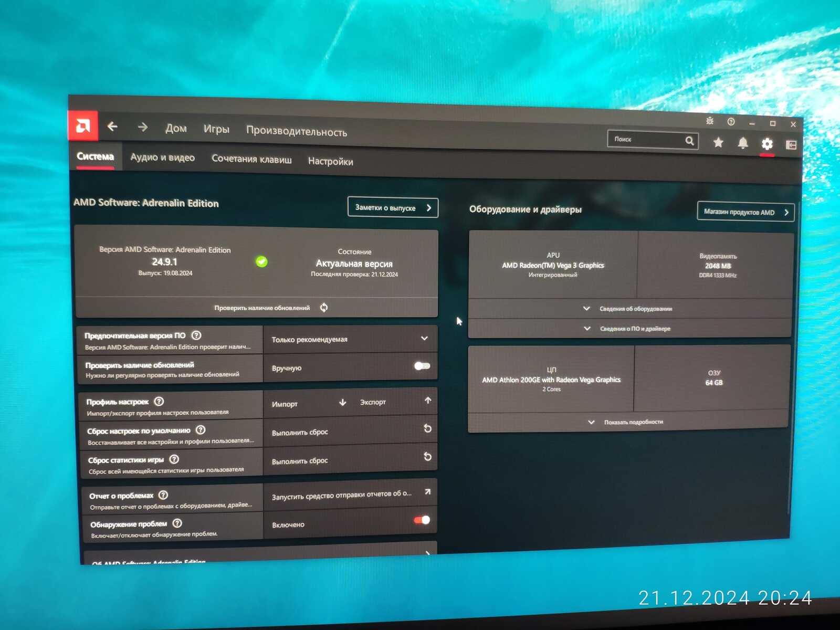
Task: Show help for 'Сброс статистики игры'
Action: [174, 459]
